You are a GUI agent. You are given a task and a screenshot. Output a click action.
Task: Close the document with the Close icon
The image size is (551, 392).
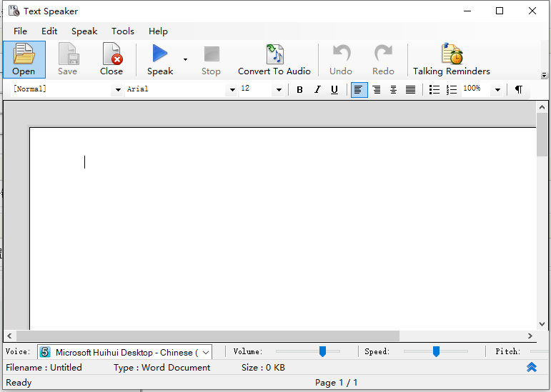pyautogui.click(x=111, y=59)
